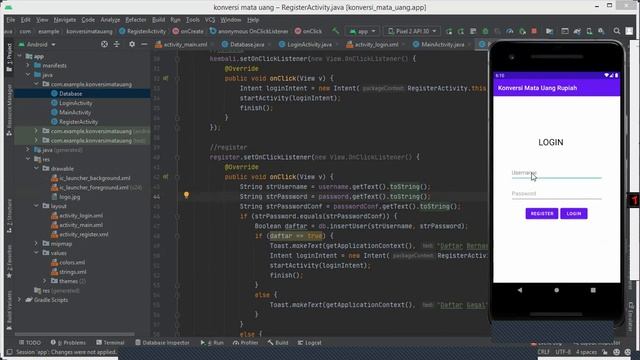The width and height of the screenshot is (640, 360).
Task: Collapse the layout folder
Action: (x=36, y=206)
